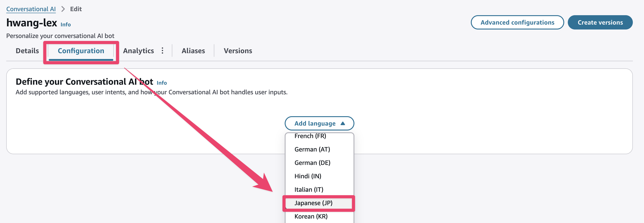Open the Aliases tab
The width and height of the screenshot is (644, 223).
click(x=193, y=51)
